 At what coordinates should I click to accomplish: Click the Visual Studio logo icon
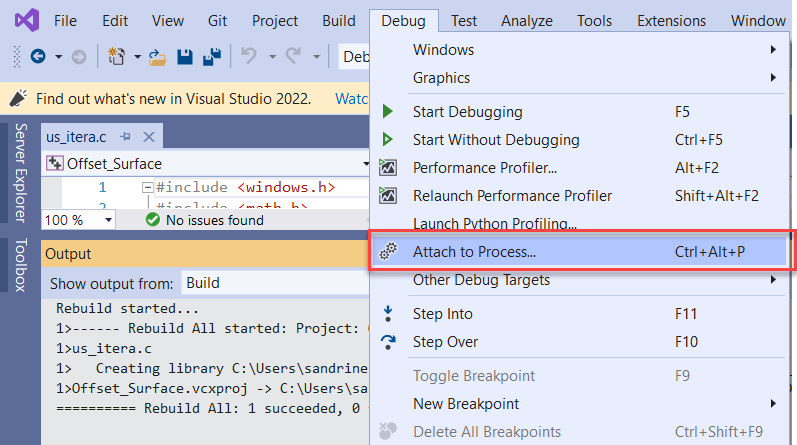coord(26,20)
